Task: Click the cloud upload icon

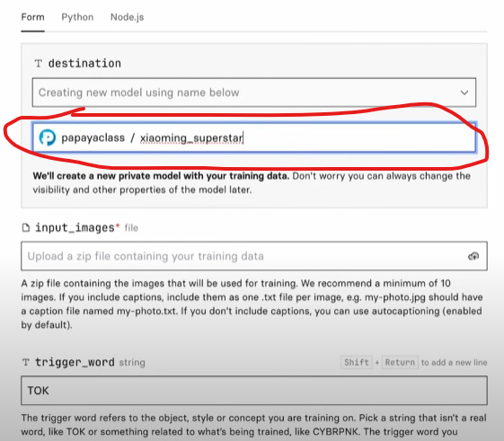Action: [473, 256]
